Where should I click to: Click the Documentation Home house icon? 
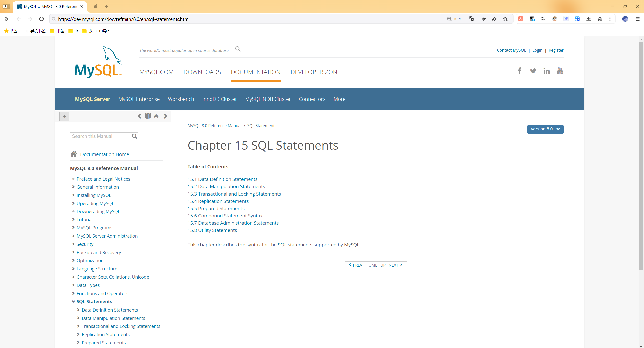coord(74,154)
